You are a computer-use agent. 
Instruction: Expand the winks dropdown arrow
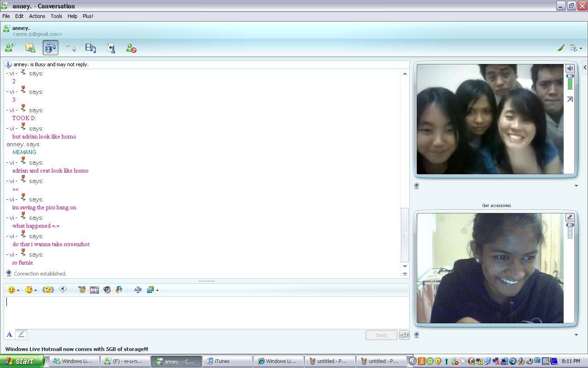(36, 290)
